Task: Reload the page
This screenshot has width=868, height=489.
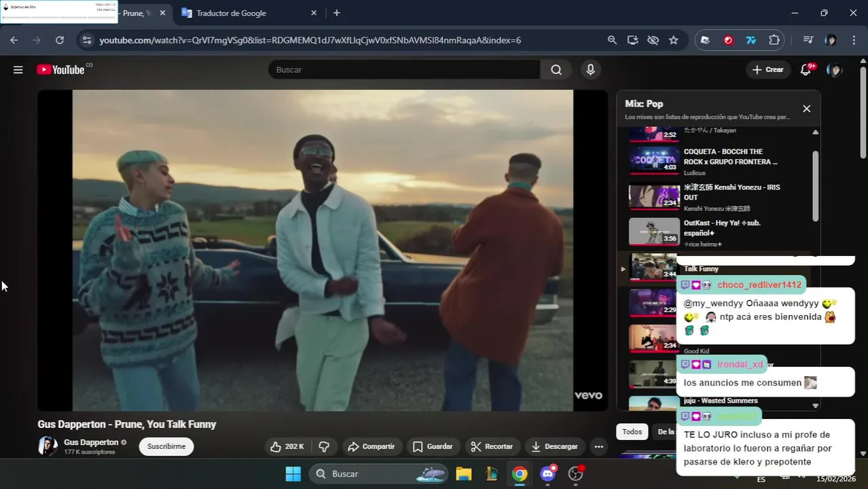Action: pyautogui.click(x=60, y=40)
